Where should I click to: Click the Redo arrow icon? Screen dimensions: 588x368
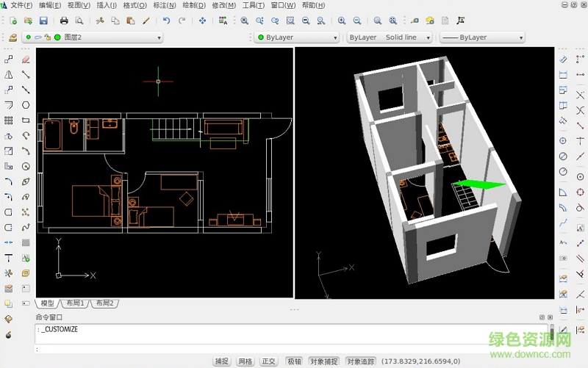coord(181,21)
